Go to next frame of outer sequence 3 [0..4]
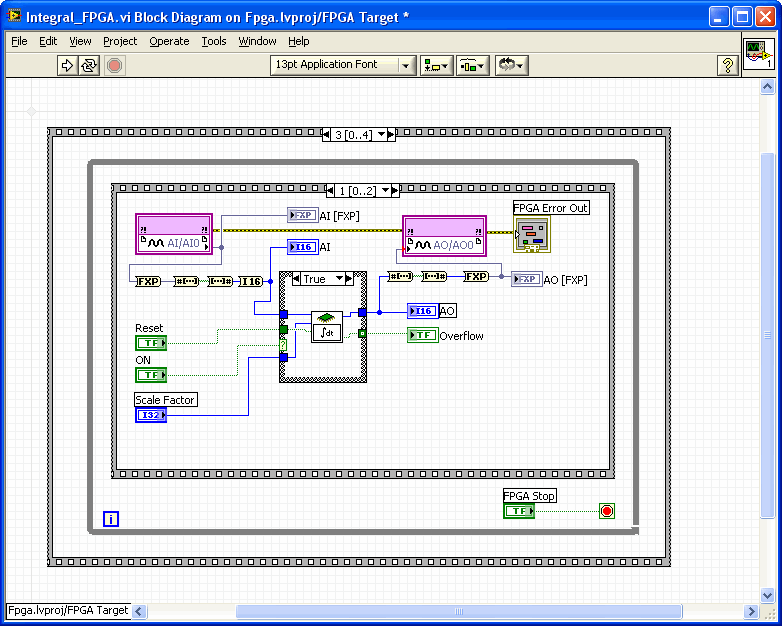This screenshot has width=782, height=626. tap(391, 135)
